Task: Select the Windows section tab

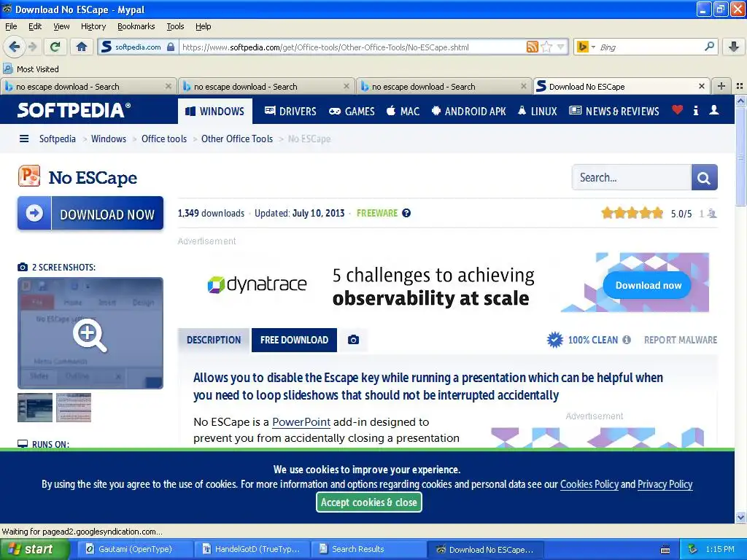Action: [215, 111]
